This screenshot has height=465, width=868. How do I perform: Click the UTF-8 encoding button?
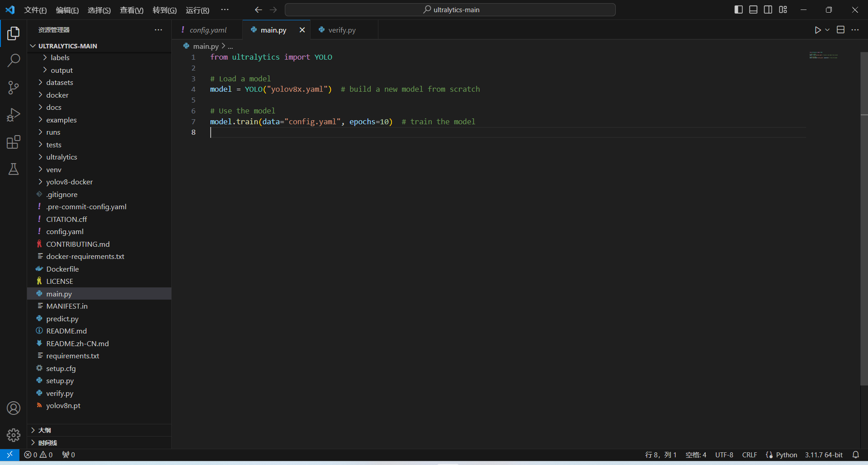click(724, 455)
